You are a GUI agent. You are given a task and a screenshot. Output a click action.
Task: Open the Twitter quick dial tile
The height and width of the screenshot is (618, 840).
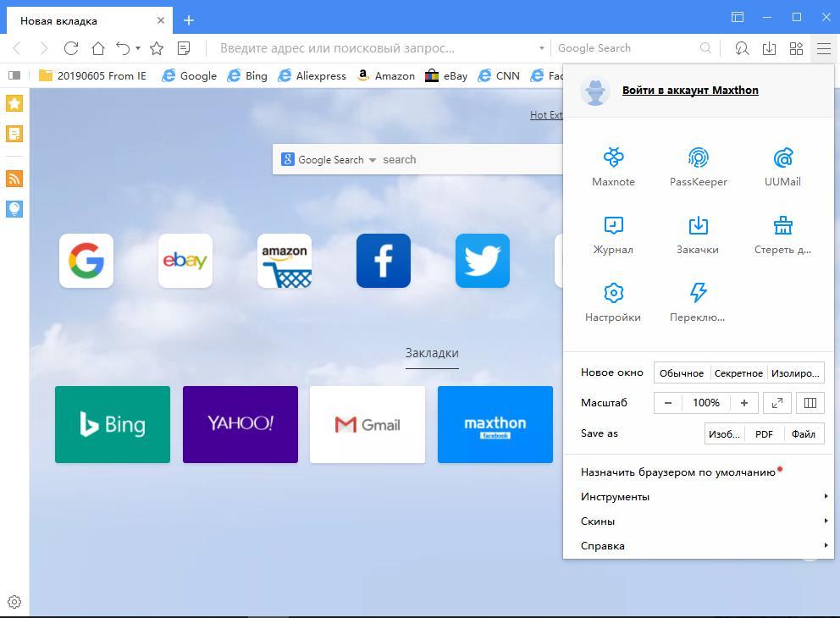(x=483, y=261)
